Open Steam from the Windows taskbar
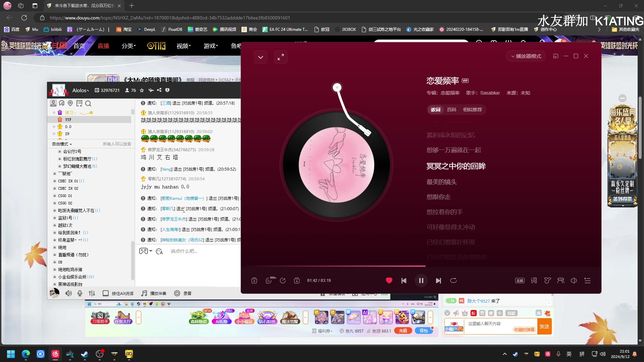The image size is (644, 362). click(85, 354)
